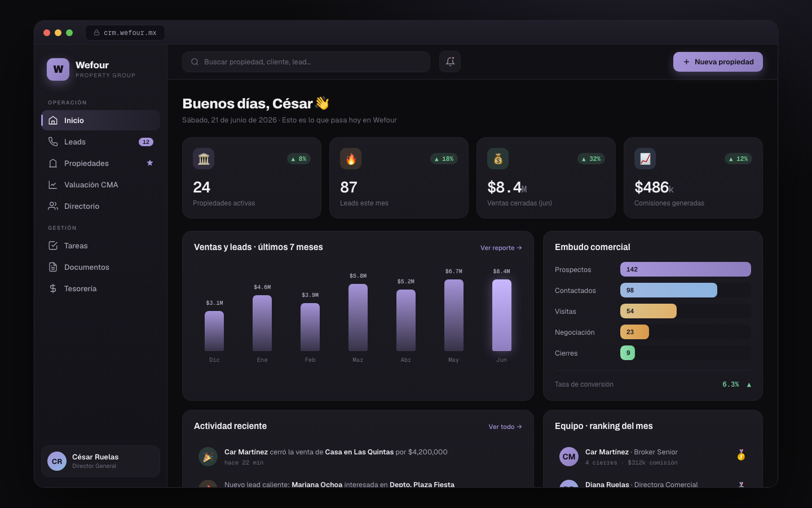The width and height of the screenshot is (812, 508).
Task: Click the chart icon on Comisiones generadas card
Action: [645, 159]
